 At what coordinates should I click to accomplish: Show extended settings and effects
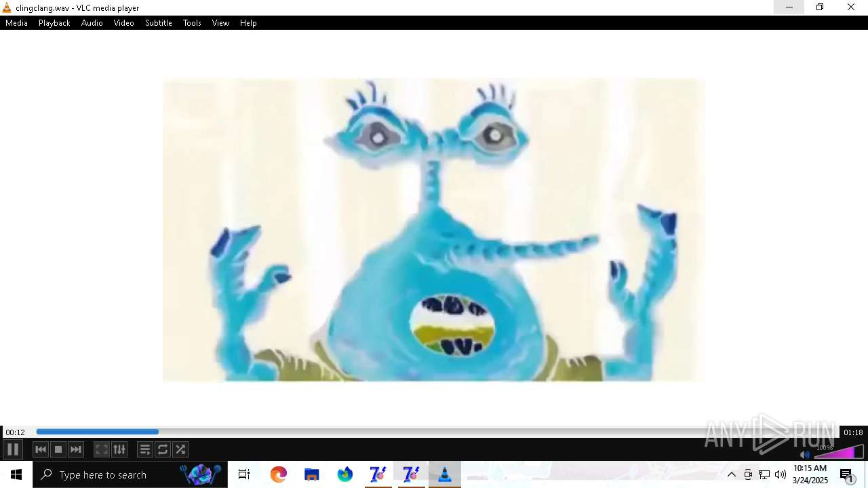point(119,449)
